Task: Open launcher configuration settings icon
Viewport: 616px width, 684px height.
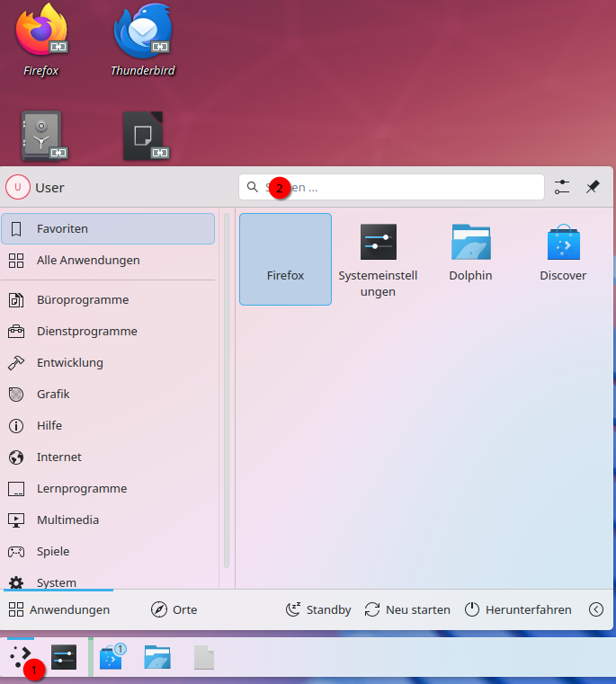Action: click(562, 187)
